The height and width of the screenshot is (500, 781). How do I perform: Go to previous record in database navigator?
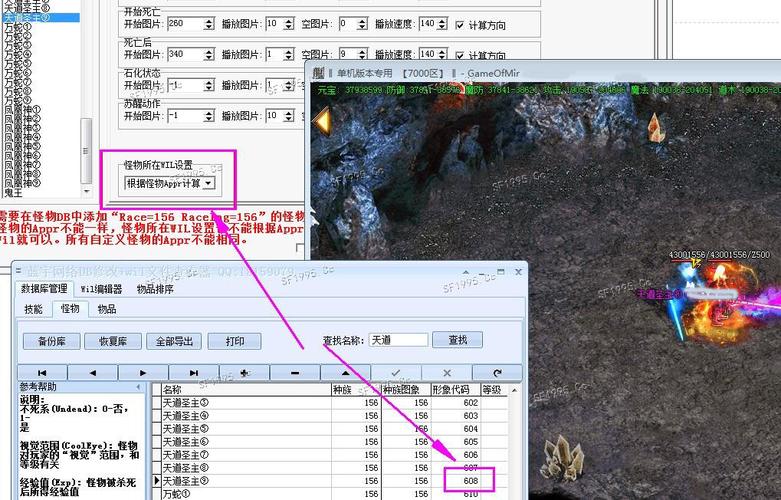pos(93,373)
